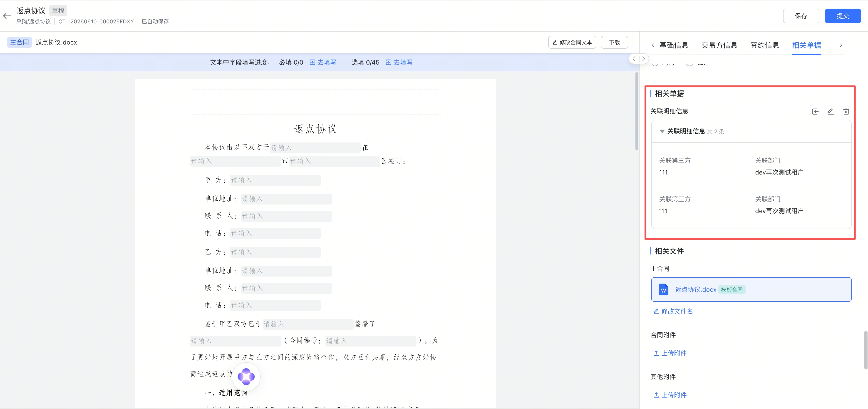
Task: Click the 保存 button
Action: tap(801, 16)
